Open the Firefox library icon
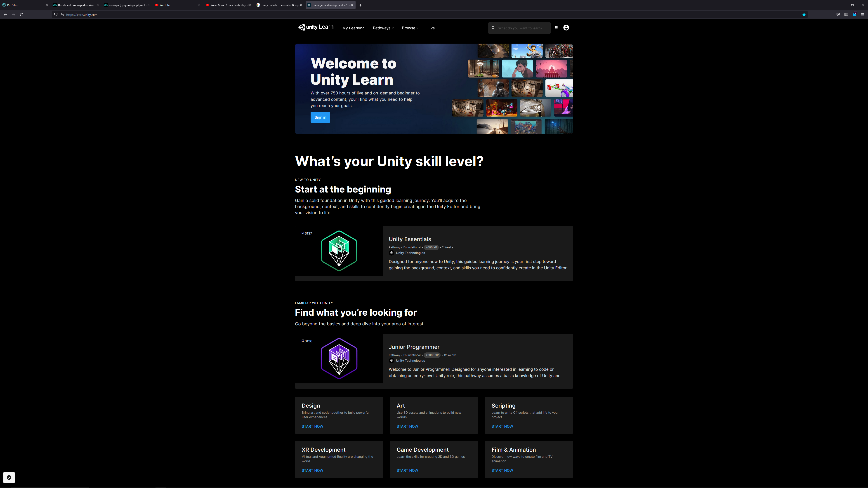 tap(846, 14)
